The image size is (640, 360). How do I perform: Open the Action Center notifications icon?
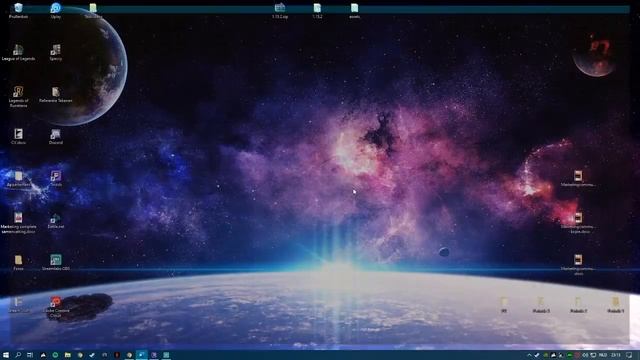629,356
